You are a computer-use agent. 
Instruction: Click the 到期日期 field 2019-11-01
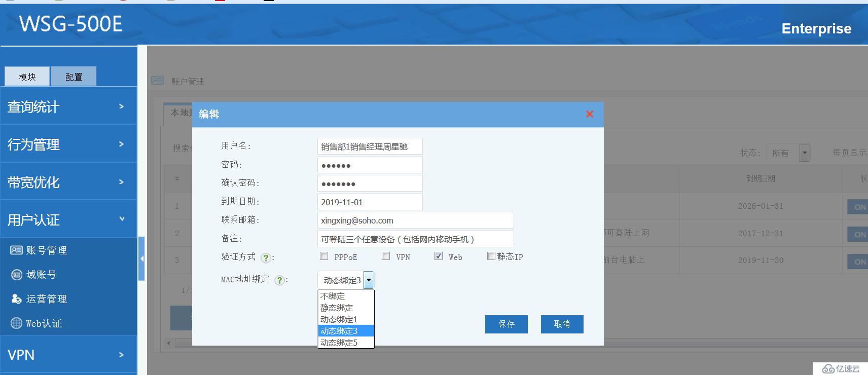click(x=370, y=202)
